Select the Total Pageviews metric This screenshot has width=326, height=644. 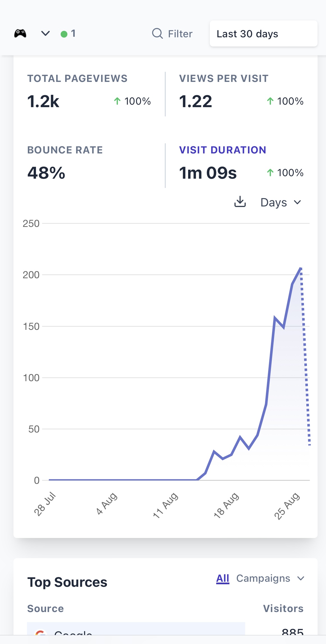(x=89, y=91)
